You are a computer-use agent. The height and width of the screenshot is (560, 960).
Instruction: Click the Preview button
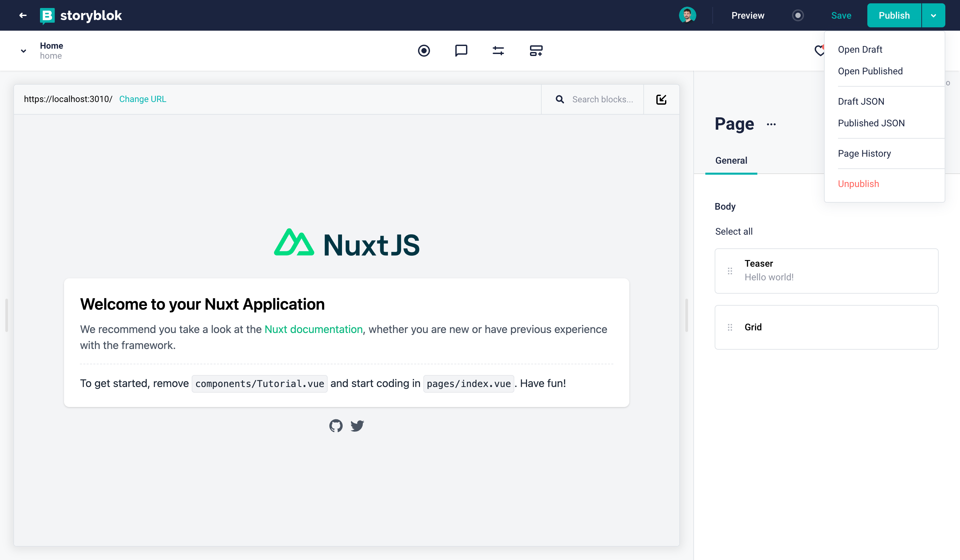(x=748, y=15)
